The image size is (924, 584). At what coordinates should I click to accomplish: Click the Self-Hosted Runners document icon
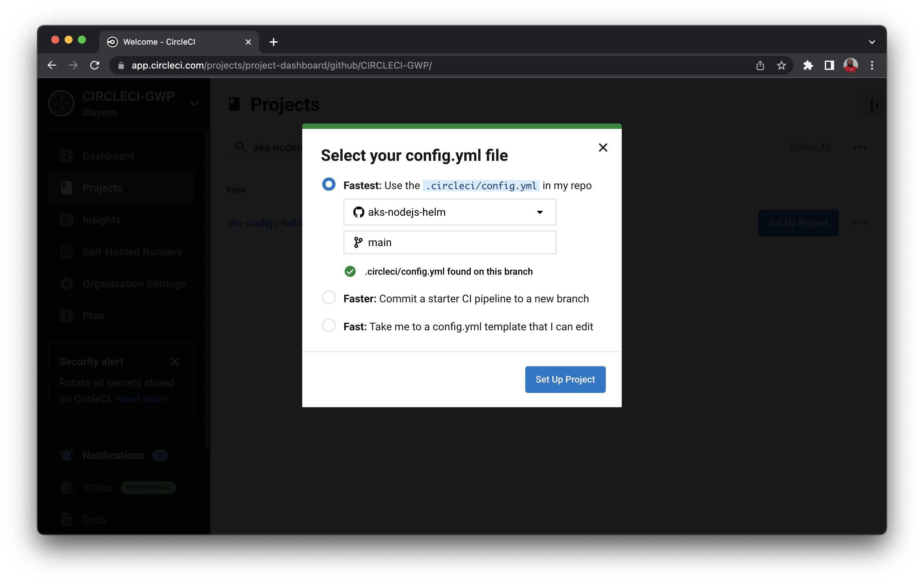pyautogui.click(x=67, y=251)
